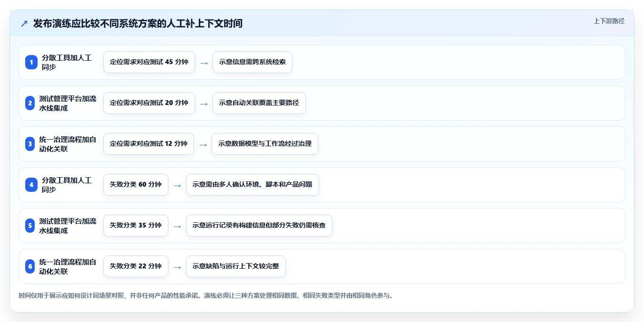Image resolution: width=644 pixels, height=322 pixels.
Task: Click 测试管理平台加流水线集成 label in row 5
Action: [68, 226]
